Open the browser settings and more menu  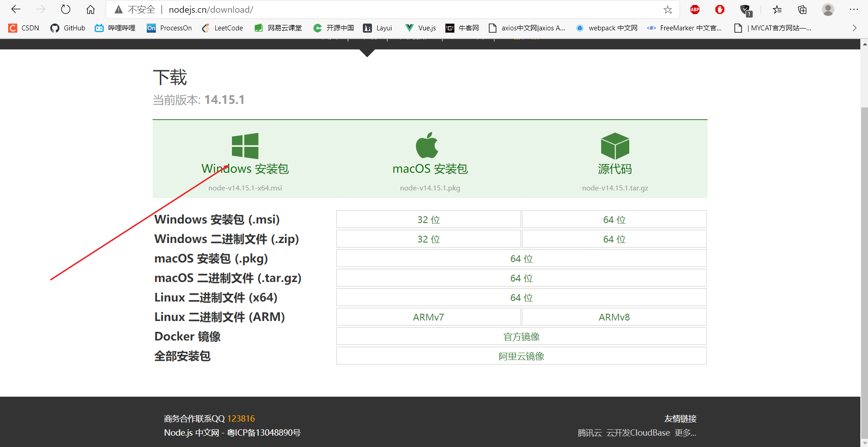[854, 10]
